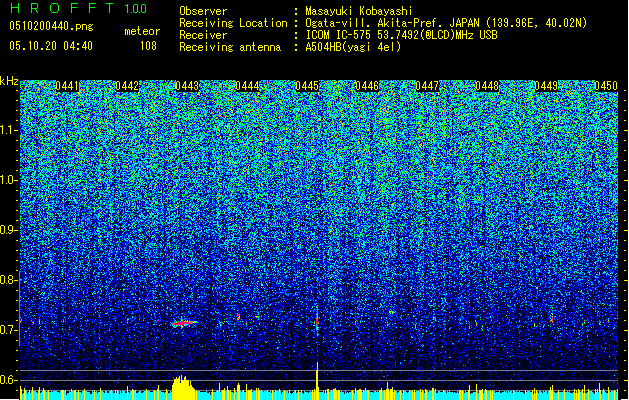Click the 1.0 kHz axis label
Viewport: 629px width, 400px height.
click(8, 180)
